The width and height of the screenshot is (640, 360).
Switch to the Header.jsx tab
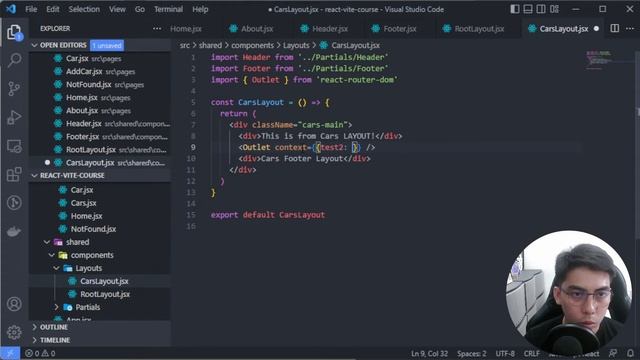[x=330, y=29]
